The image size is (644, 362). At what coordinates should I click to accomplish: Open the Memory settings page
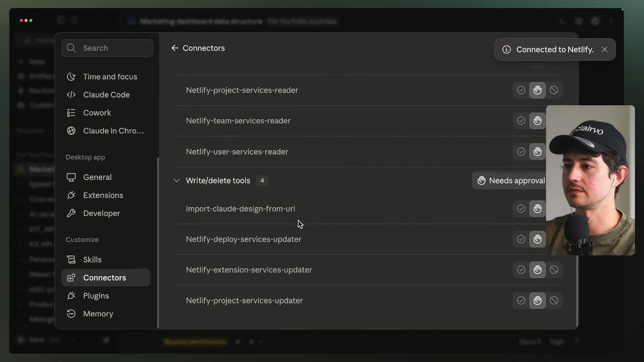[x=106, y=314]
